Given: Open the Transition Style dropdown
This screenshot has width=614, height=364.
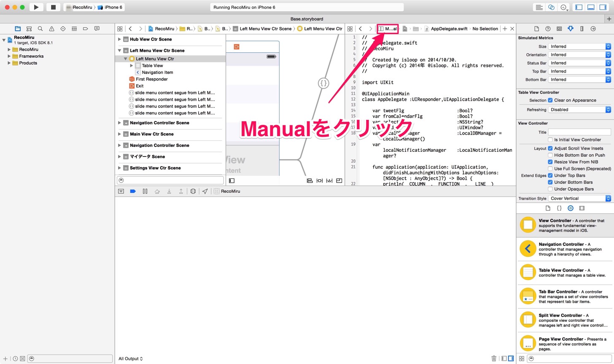Looking at the screenshot, I should [x=579, y=198].
